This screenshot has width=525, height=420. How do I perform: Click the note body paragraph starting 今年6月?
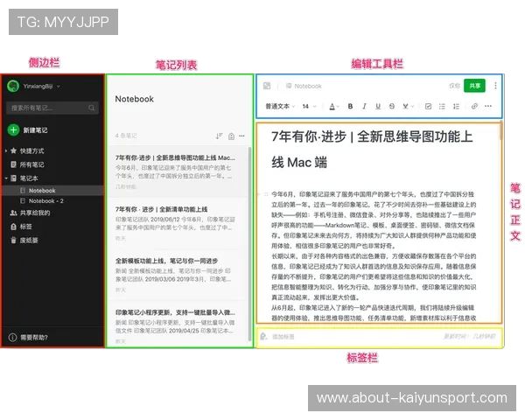(374, 220)
